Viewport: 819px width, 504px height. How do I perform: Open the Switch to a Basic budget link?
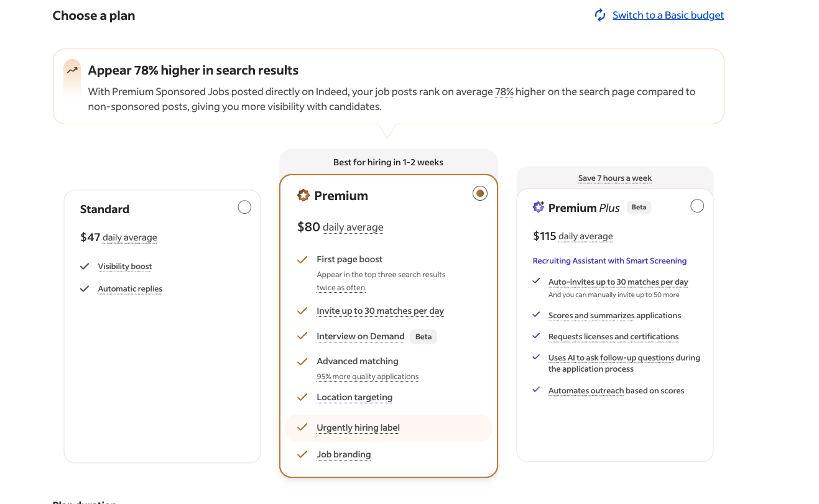point(668,15)
